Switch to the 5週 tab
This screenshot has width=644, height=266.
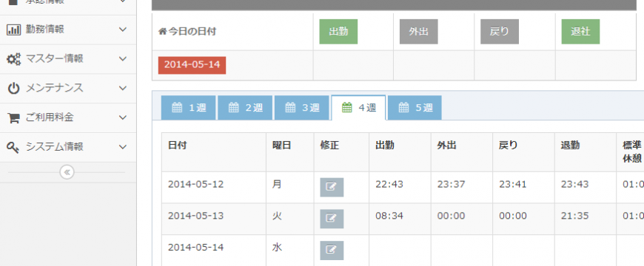415,108
